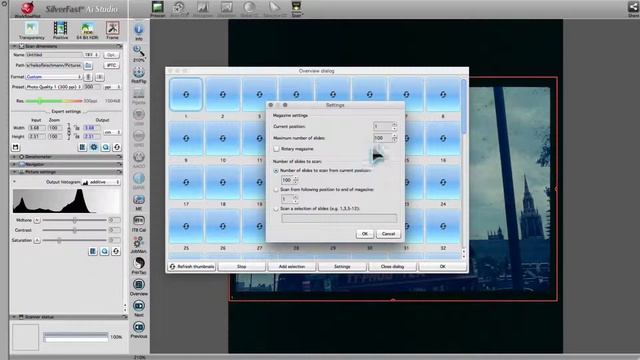Screen dimensions: 640x360
Task: Click the folder browse icon beside Path
Action: click(88, 65)
